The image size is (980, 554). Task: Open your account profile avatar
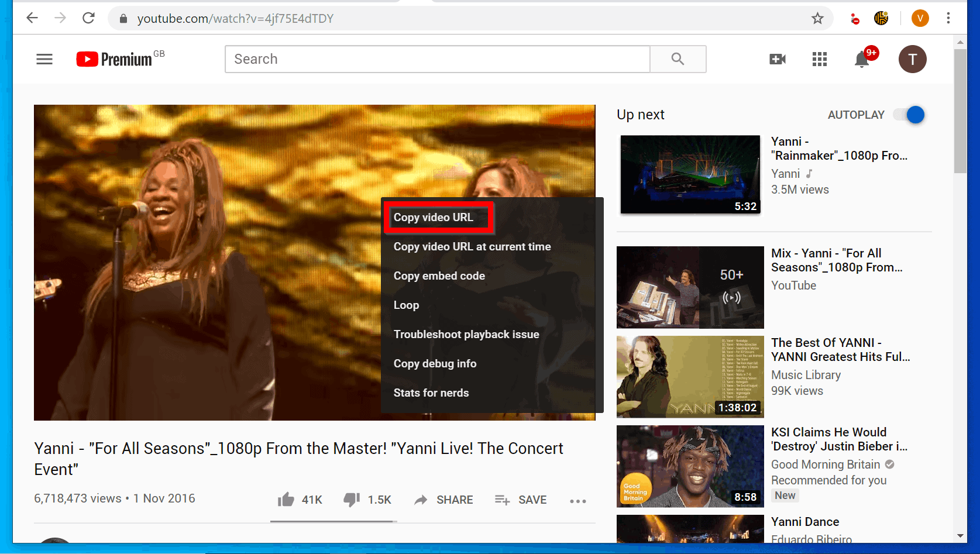pyautogui.click(x=912, y=59)
